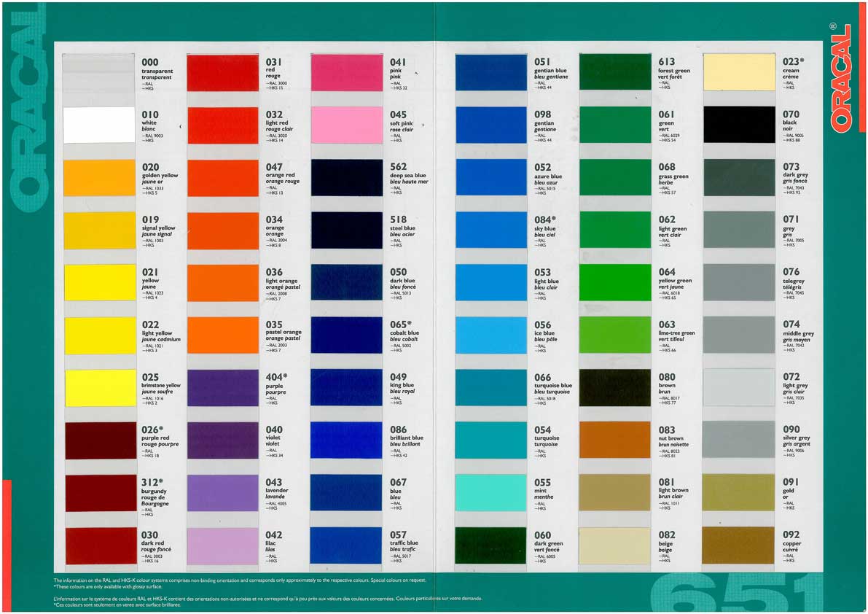The height and width of the screenshot is (614, 868).
Task: Click the 043 lavender swatch
Action: pyautogui.click(x=223, y=492)
